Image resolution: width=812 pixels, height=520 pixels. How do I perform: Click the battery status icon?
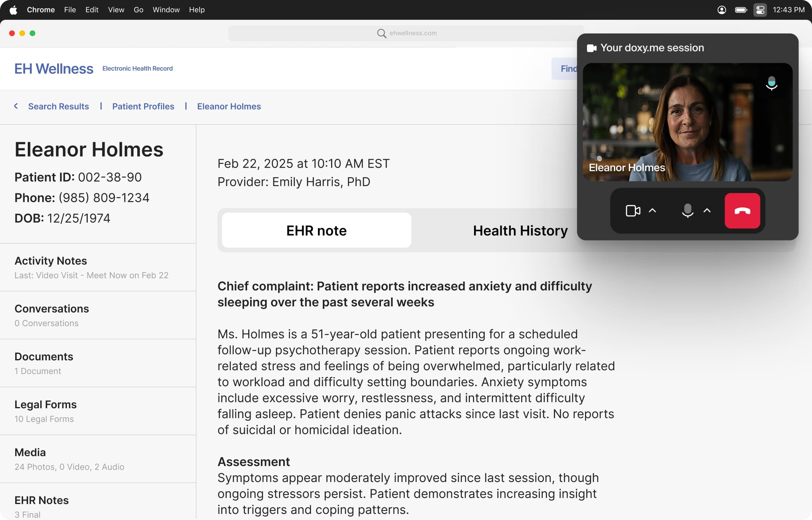point(741,10)
